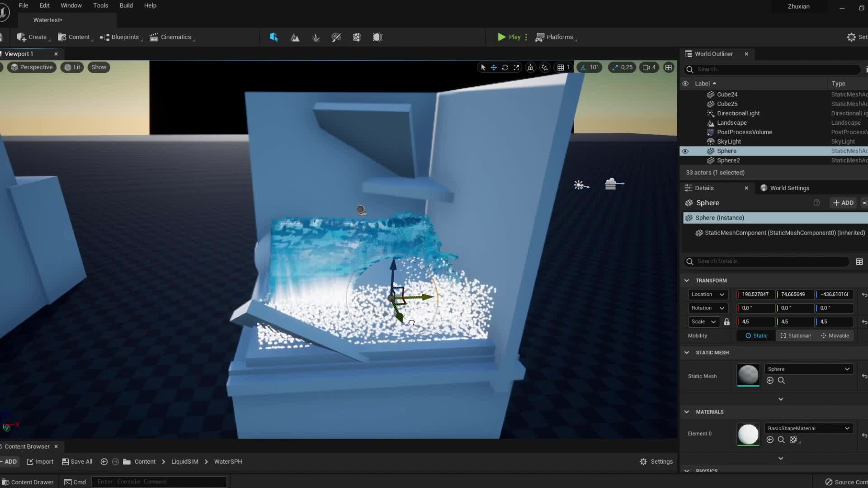Open the camera speed control showing 4

click(x=650, y=67)
